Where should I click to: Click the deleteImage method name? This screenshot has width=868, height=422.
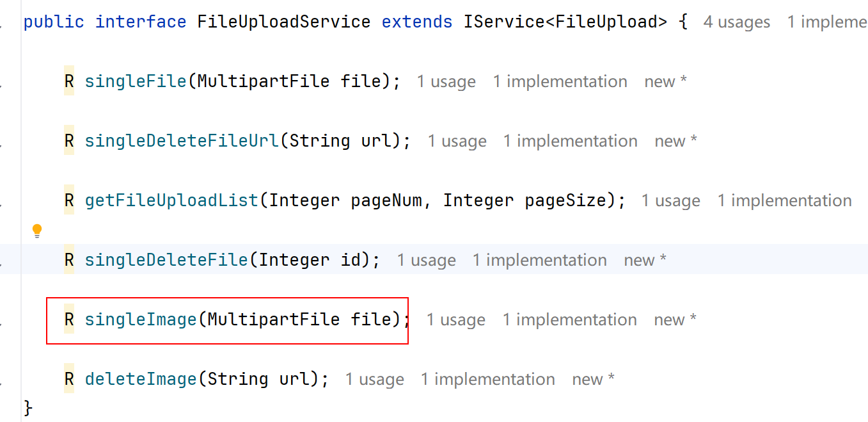pyautogui.click(x=141, y=379)
